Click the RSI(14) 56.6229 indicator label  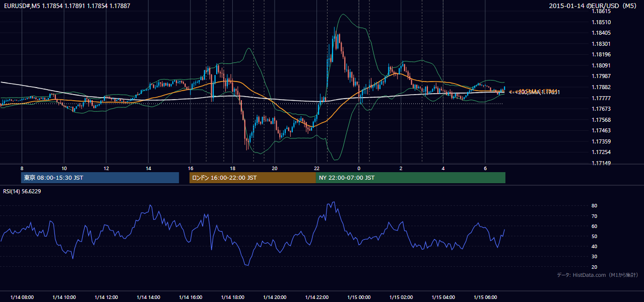[x=22, y=191]
